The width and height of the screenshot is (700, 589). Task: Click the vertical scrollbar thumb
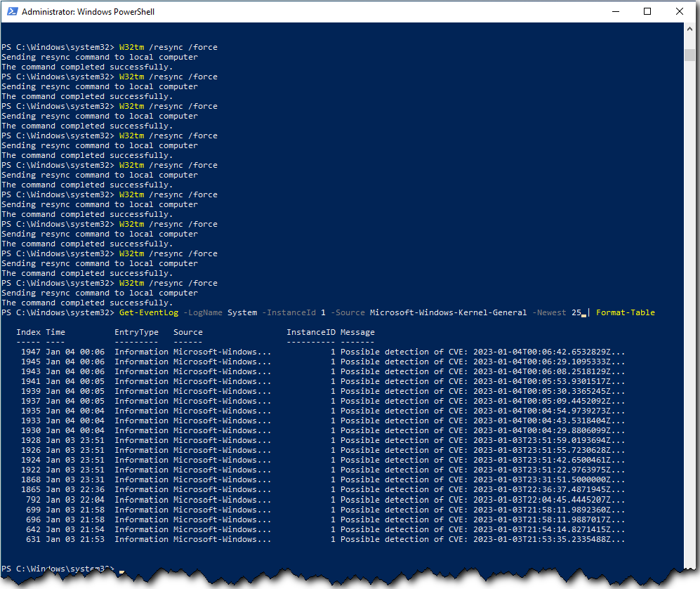(x=689, y=55)
